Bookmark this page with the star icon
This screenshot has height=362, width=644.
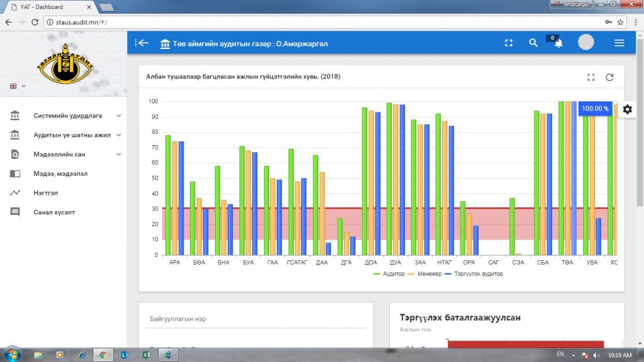click(620, 22)
